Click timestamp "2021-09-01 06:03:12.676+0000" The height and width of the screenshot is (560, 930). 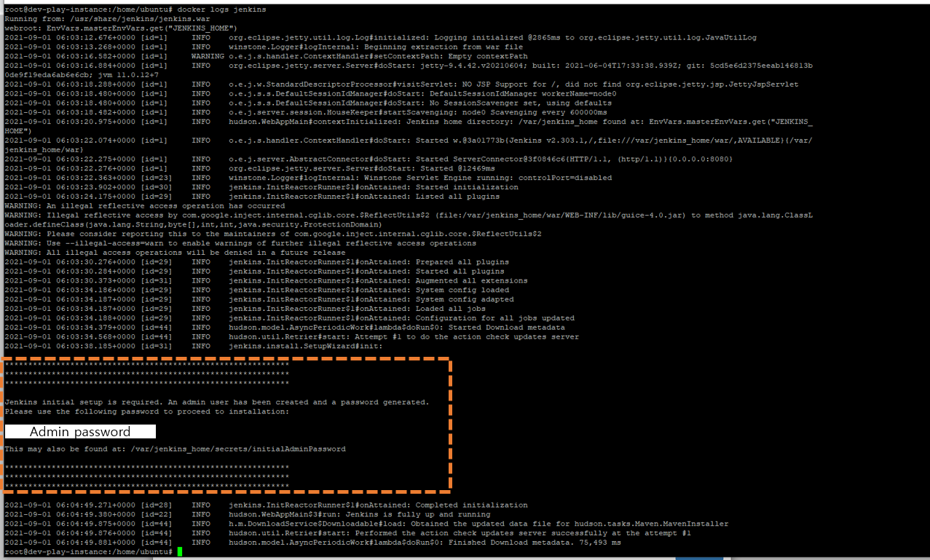point(70,37)
